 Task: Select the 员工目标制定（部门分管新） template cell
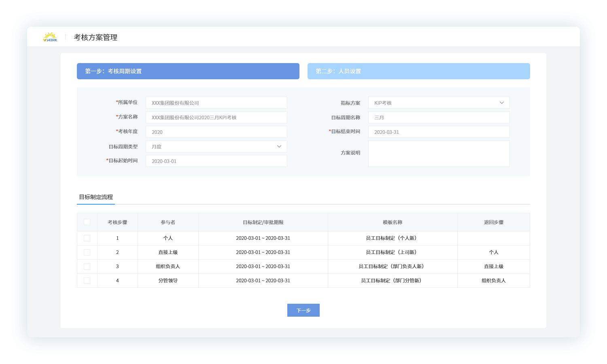click(x=393, y=281)
